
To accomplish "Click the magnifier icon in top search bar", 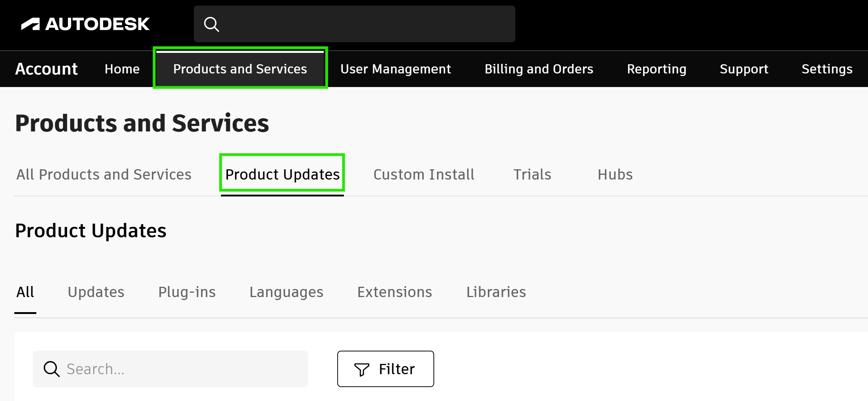I will (x=211, y=24).
